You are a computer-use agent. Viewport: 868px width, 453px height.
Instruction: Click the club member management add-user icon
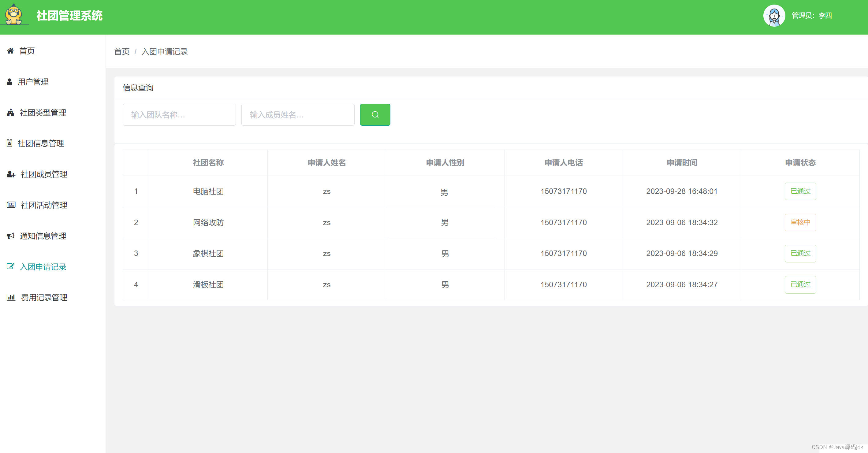[11, 174]
